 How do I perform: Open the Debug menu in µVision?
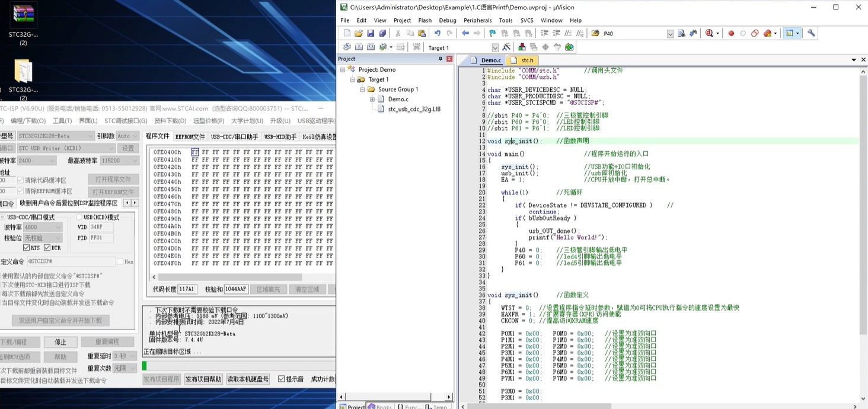[x=448, y=20]
